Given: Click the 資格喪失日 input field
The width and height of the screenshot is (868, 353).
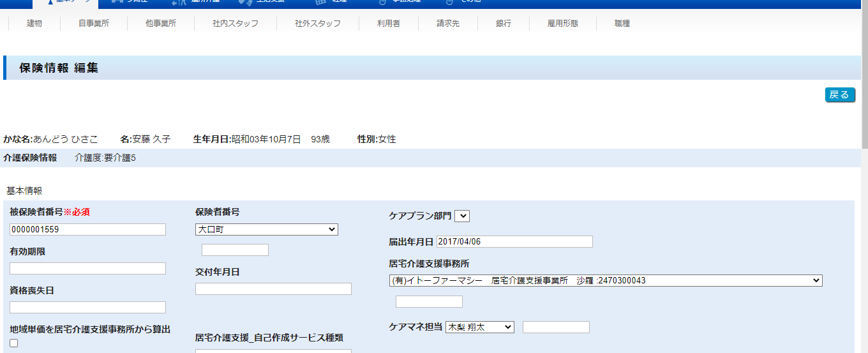Looking at the screenshot, I should pos(87,308).
